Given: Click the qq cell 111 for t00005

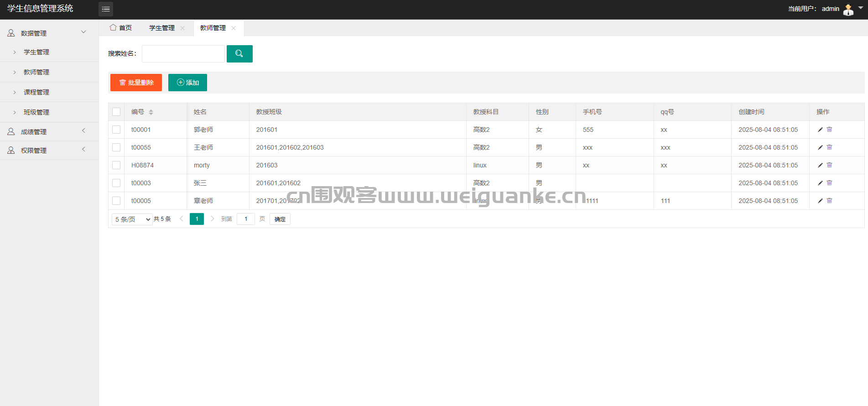Looking at the screenshot, I should 665,201.
